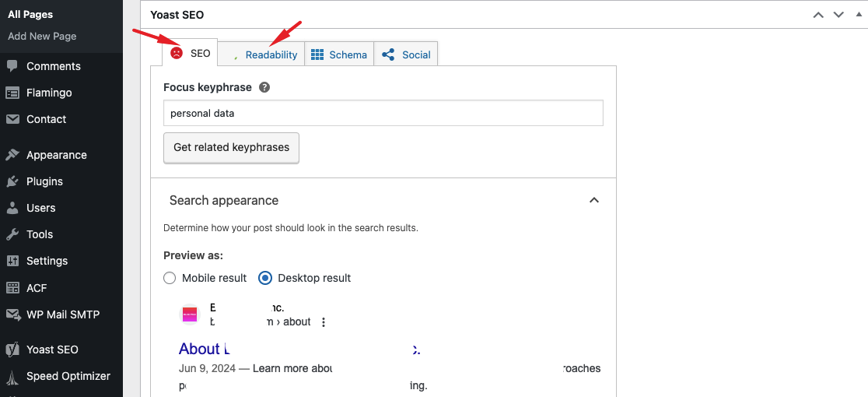Collapse the Search appearance section chevron
The height and width of the screenshot is (397, 868).
pyautogui.click(x=594, y=200)
